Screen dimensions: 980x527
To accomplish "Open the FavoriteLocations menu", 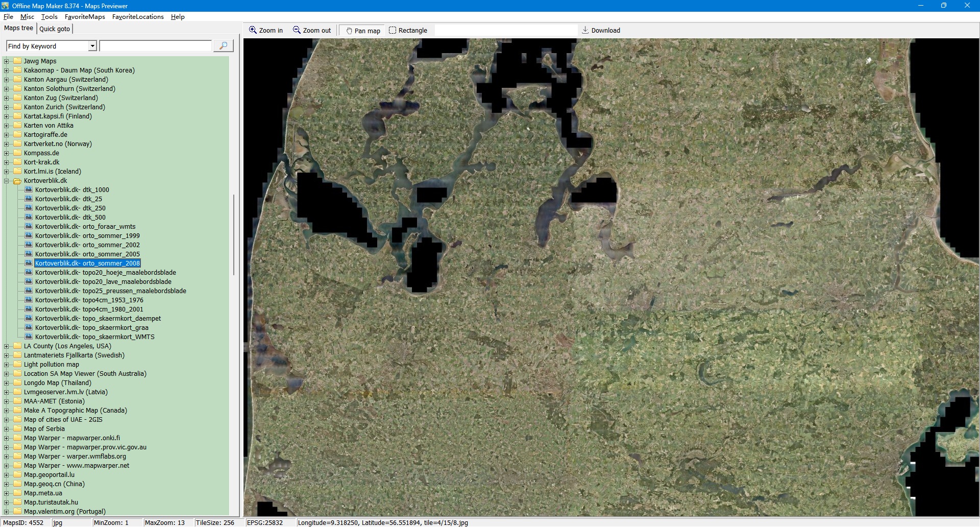I will (x=138, y=17).
